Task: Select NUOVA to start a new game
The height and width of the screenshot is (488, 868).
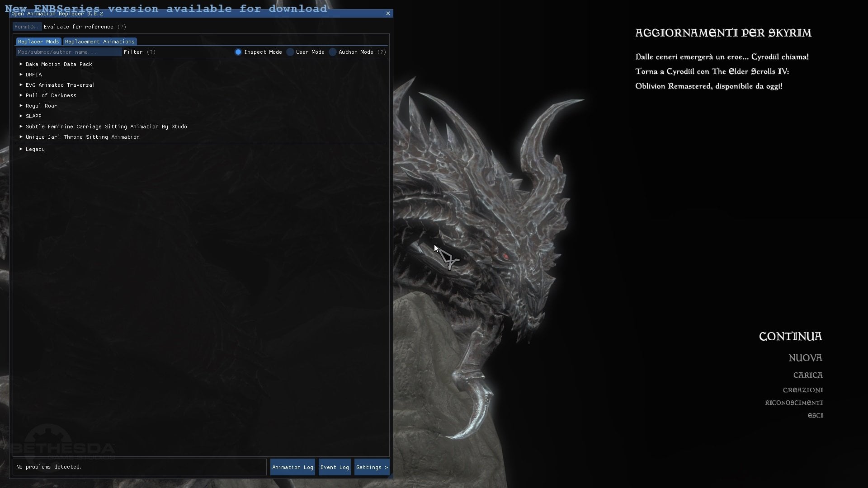Action: pyautogui.click(x=805, y=358)
